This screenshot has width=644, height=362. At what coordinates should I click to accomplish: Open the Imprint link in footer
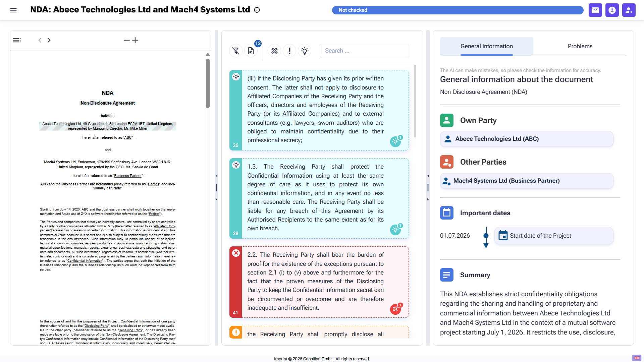(x=280, y=359)
